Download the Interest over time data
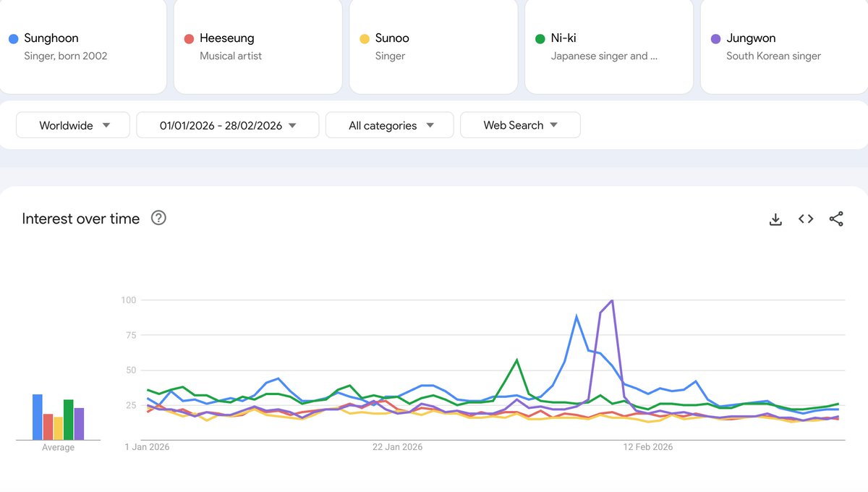The height and width of the screenshot is (492, 868). (775, 219)
